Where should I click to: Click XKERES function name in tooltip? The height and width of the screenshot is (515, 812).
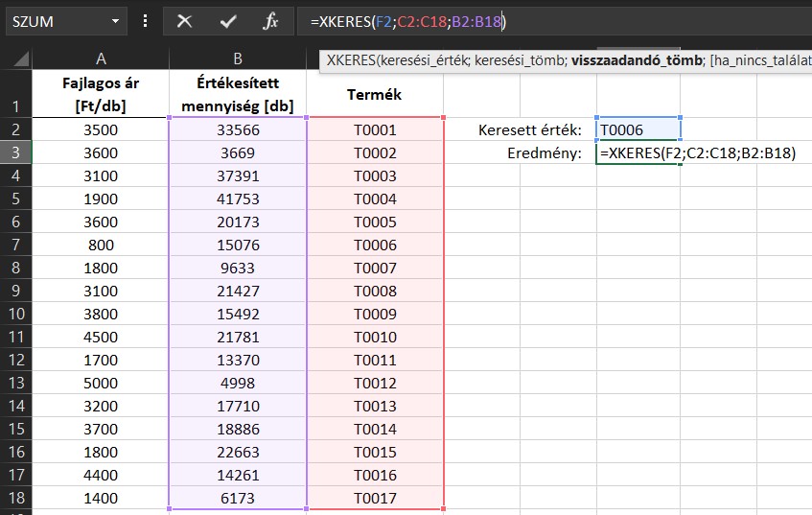click(350, 60)
